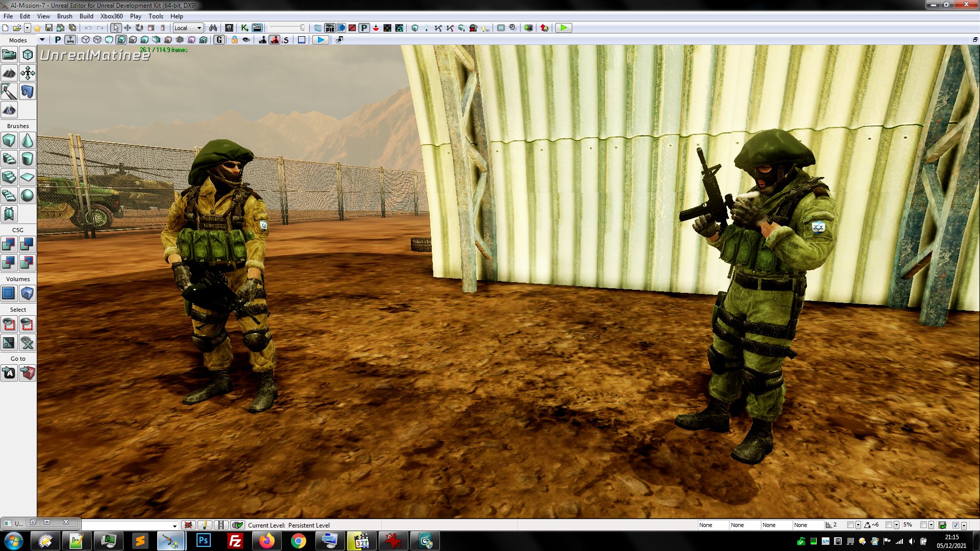The width and height of the screenshot is (980, 551).
Task: Play level in this viewport
Action: 320,40
